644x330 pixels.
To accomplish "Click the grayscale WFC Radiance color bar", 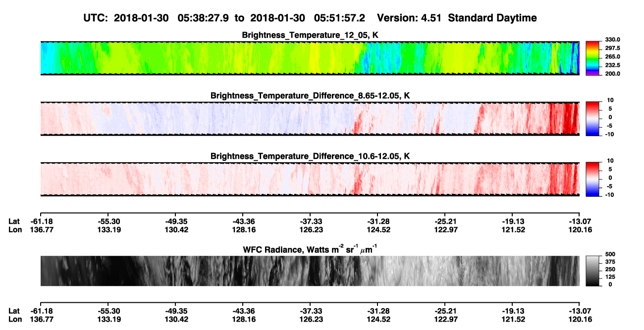I will click(593, 271).
